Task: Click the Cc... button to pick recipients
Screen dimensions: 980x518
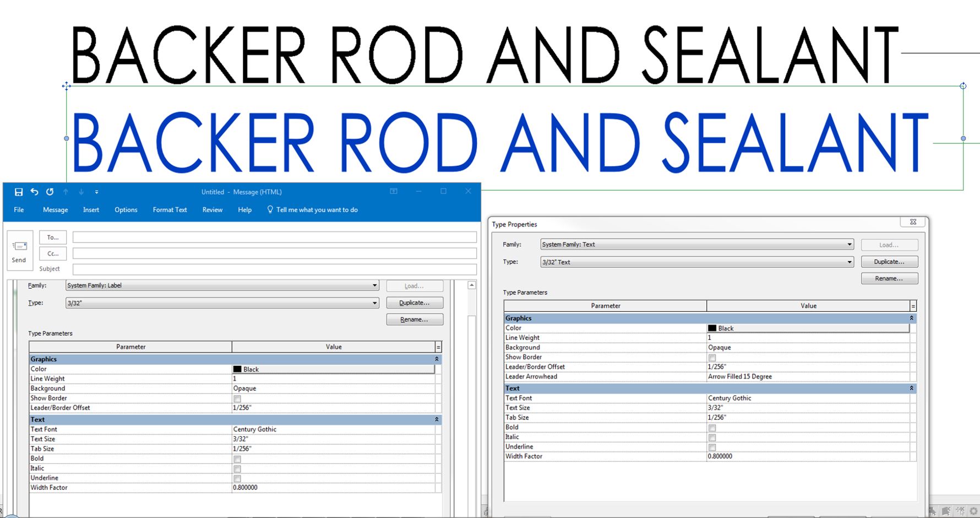Action: point(53,253)
